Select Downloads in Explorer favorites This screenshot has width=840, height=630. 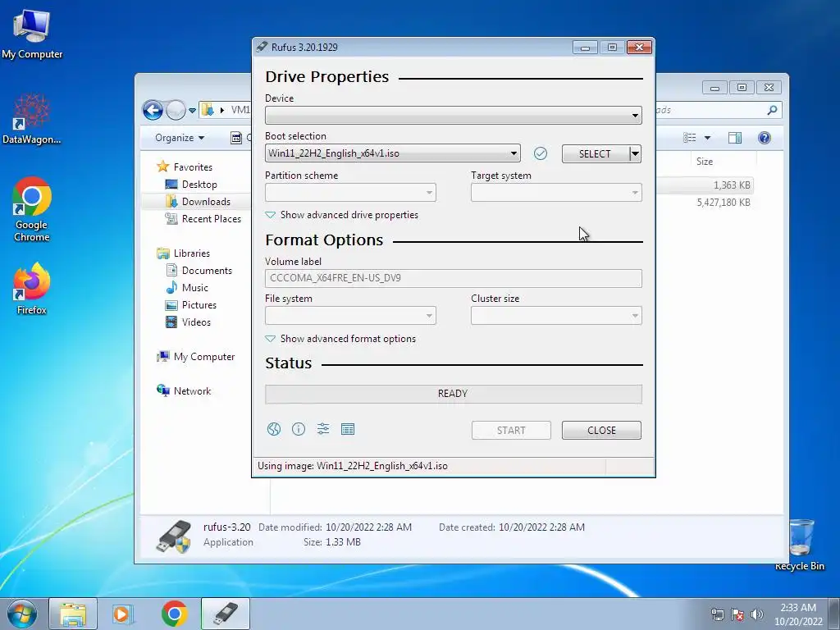pyautogui.click(x=198, y=202)
